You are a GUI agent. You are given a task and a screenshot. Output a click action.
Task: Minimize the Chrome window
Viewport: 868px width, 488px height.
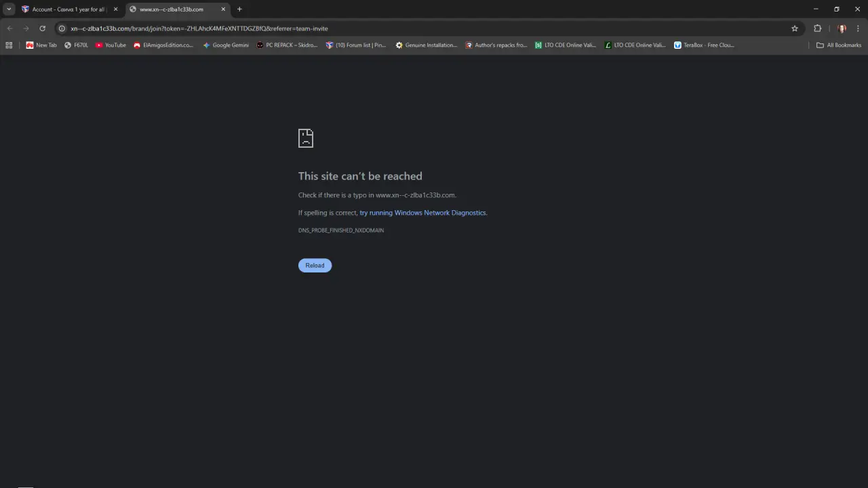coord(816,9)
